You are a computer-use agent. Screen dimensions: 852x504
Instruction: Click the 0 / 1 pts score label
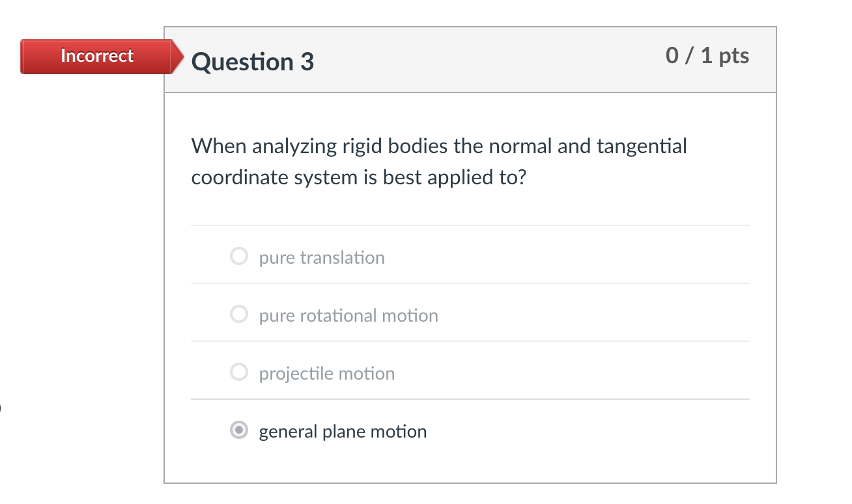[707, 56]
